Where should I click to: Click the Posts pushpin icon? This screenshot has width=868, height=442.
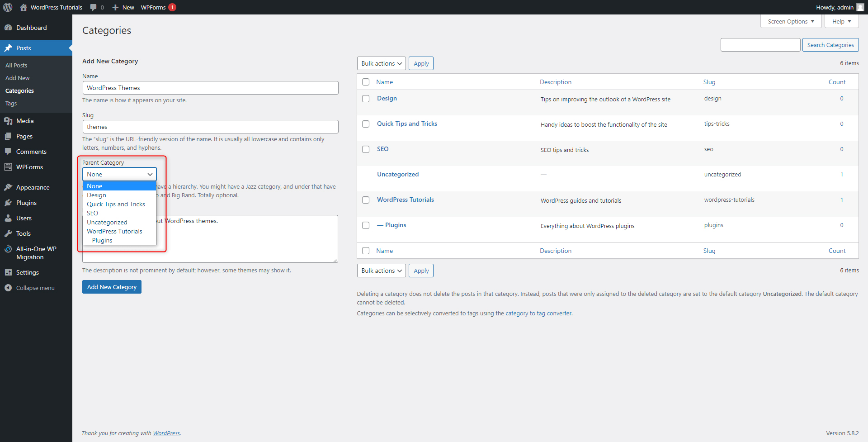(8, 48)
